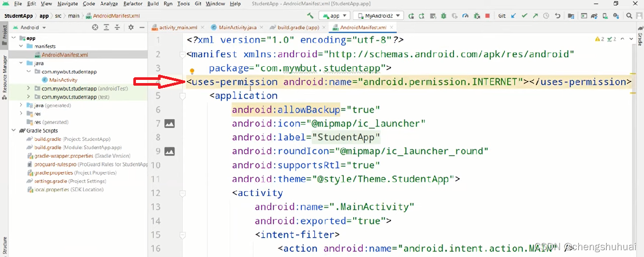
Task: Open the Analyze menu
Action: [x=109, y=4]
